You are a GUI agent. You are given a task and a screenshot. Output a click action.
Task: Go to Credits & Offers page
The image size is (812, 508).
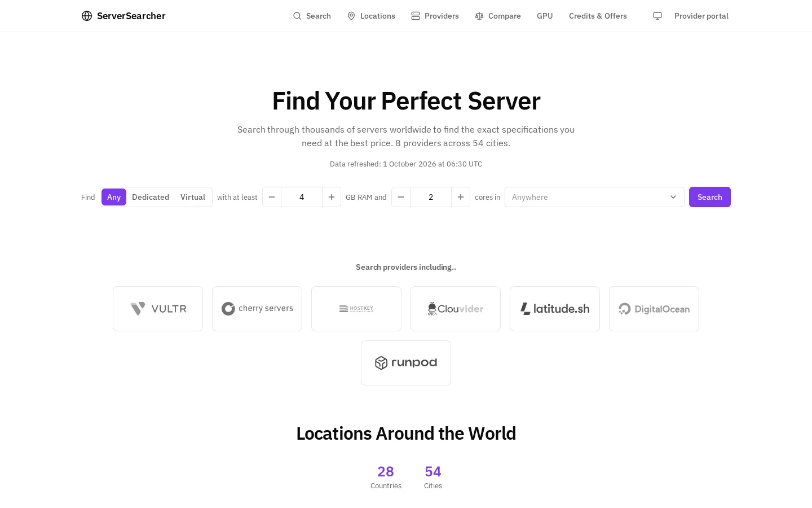tap(598, 16)
